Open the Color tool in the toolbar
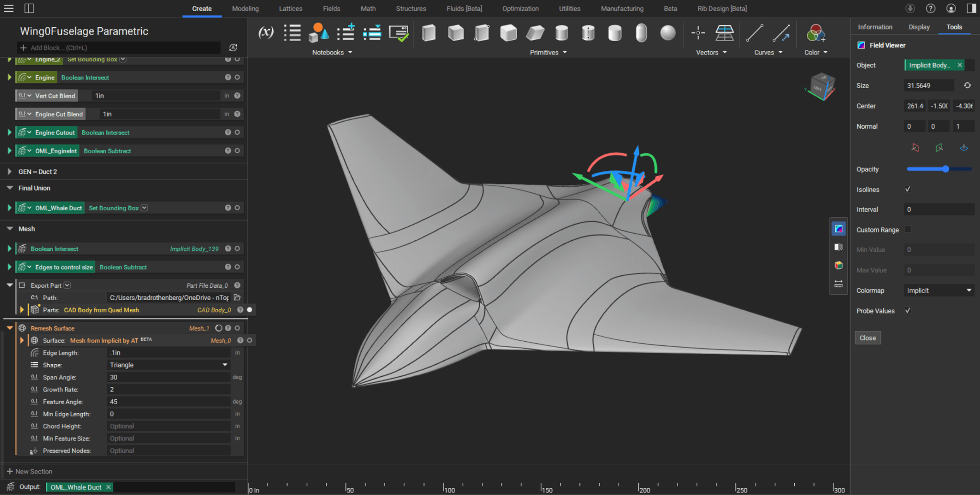This screenshot has height=495, width=980. click(x=815, y=33)
